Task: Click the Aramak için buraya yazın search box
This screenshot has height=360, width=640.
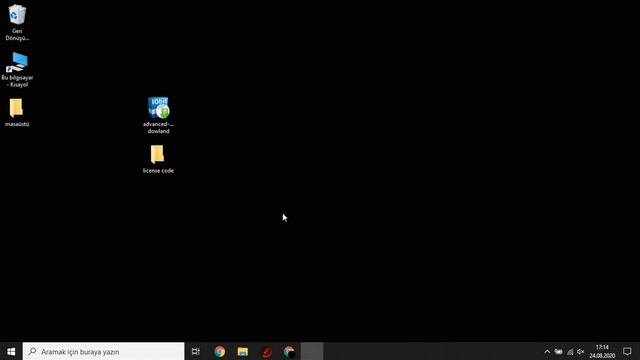Action: pos(104,351)
